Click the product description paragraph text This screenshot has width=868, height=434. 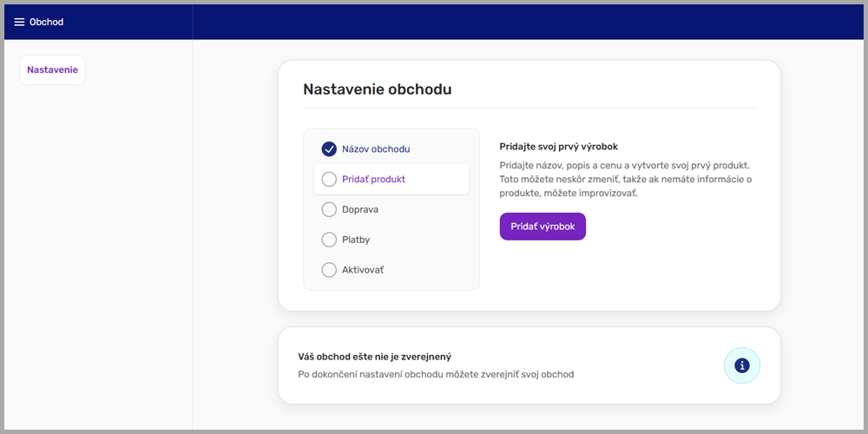click(x=625, y=179)
